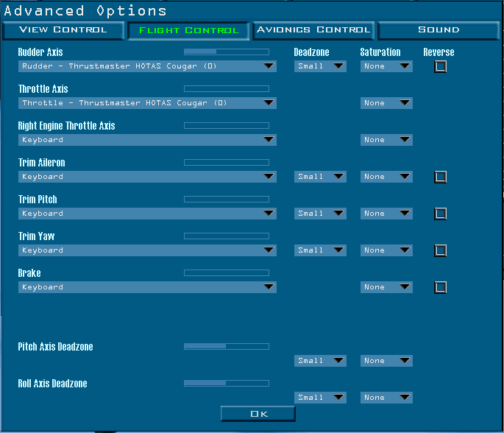Open Brake Saturation dropdown
Screen dimensions: 504x433
386,287
